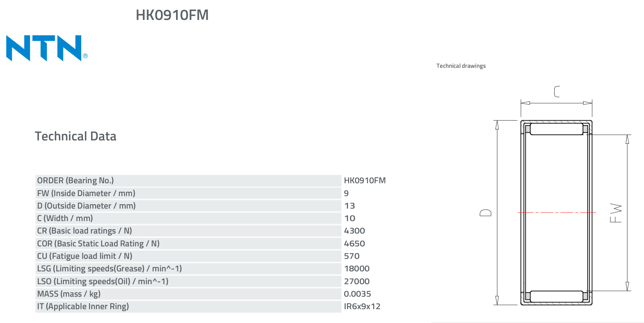Click the D diameter label in drawing
Screen dimensions: 644x323
(486, 213)
